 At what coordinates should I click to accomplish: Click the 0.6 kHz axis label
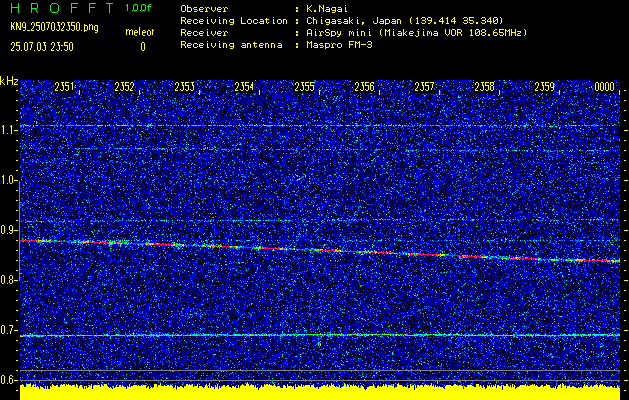coord(8,380)
